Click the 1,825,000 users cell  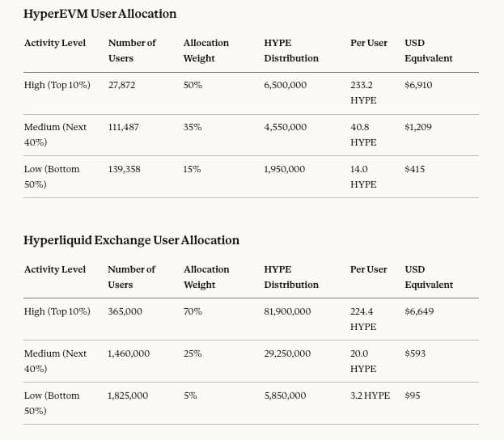click(128, 396)
